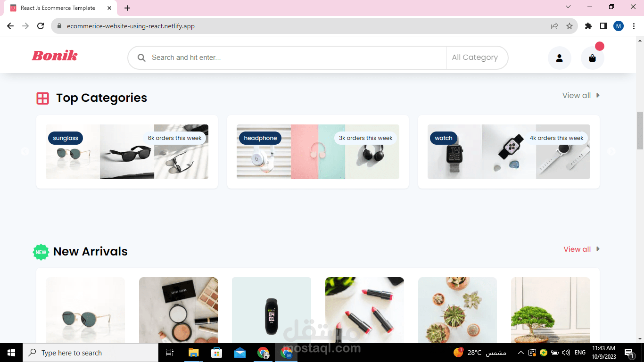Share this page icon in address bar

click(554, 26)
